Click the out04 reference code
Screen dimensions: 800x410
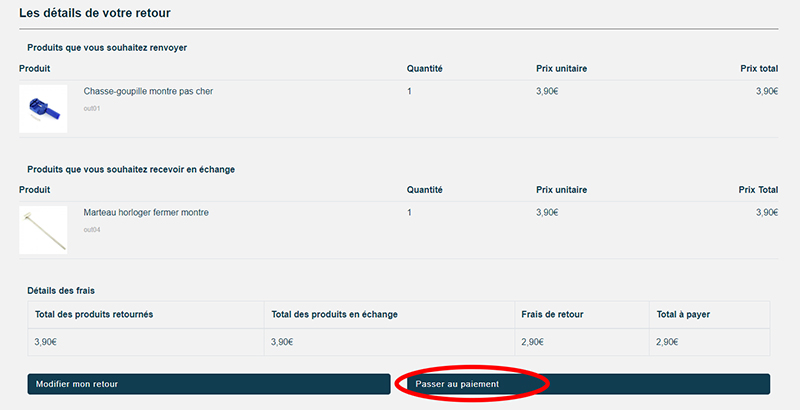click(x=92, y=229)
